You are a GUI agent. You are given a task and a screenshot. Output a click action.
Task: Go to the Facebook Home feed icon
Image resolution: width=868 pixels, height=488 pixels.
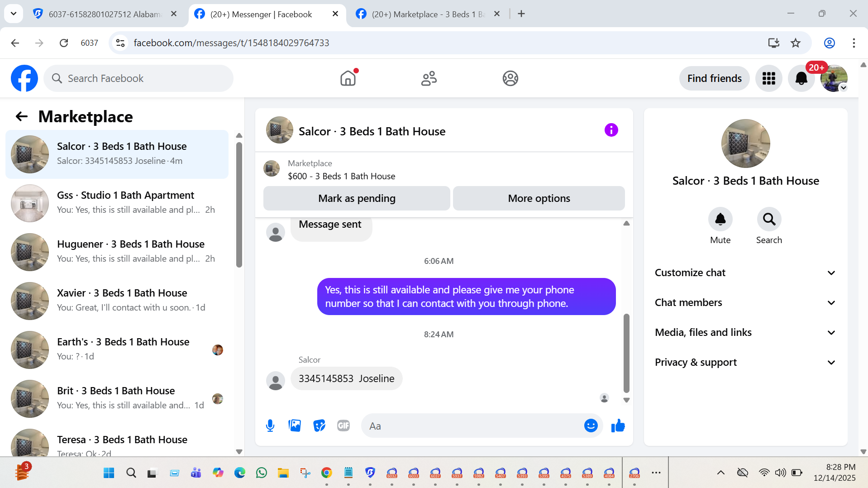point(348,78)
